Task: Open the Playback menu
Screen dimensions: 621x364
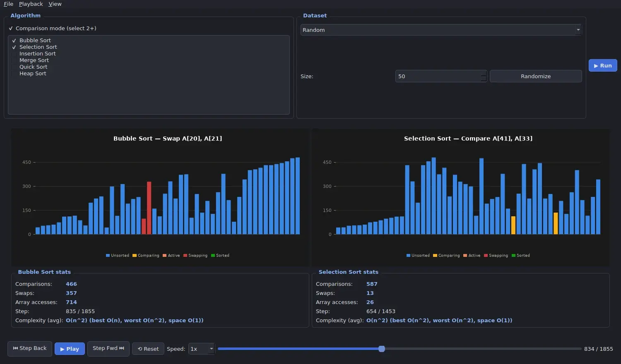Action: coord(31,4)
